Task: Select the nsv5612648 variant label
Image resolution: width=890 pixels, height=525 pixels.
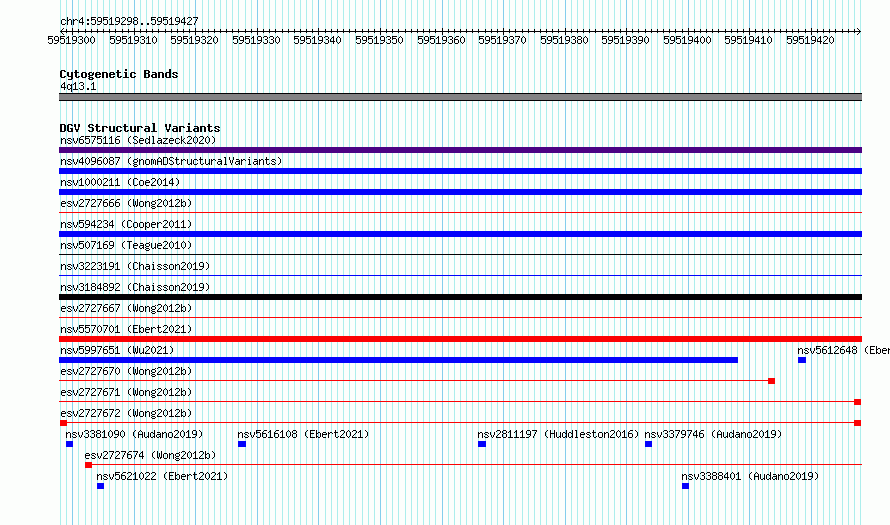Action: pos(843,350)
